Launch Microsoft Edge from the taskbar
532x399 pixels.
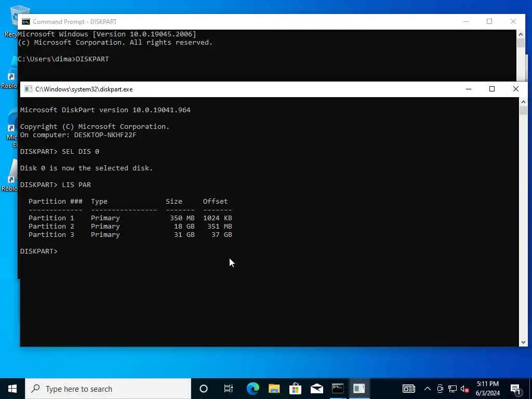click(x=253, y=389)
